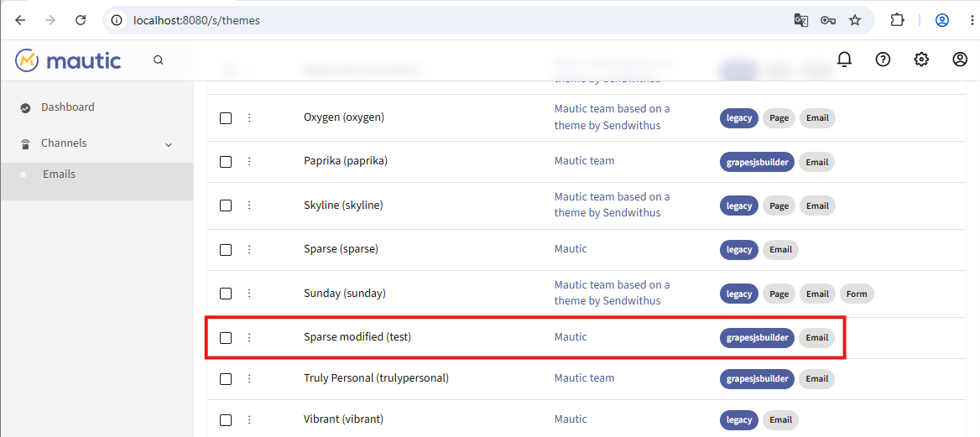The height and width of the screenshot is (437, 980).
Task: Go back with browser back arrow
Action: click(21, 20)
